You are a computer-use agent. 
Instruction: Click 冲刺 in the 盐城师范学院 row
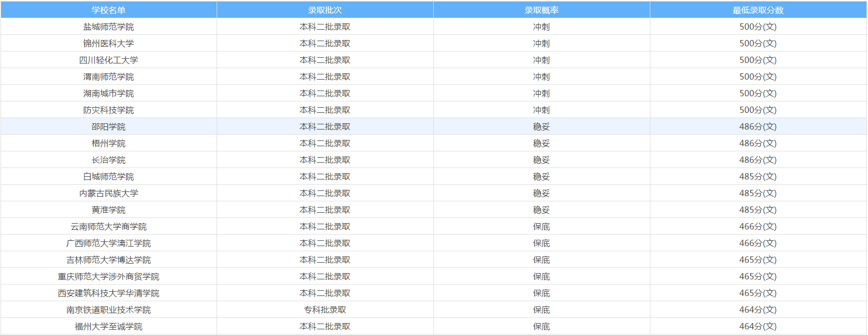(x=542, y=27)
